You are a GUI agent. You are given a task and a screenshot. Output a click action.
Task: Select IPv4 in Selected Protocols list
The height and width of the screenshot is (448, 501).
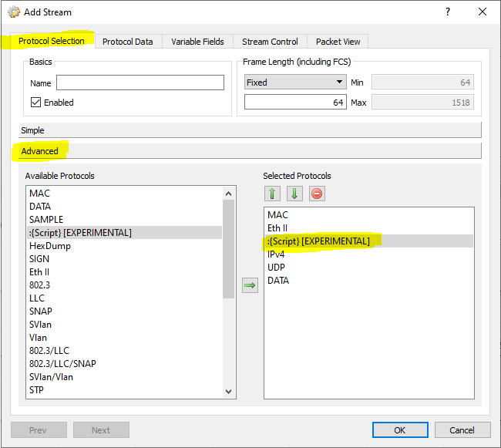276,254
